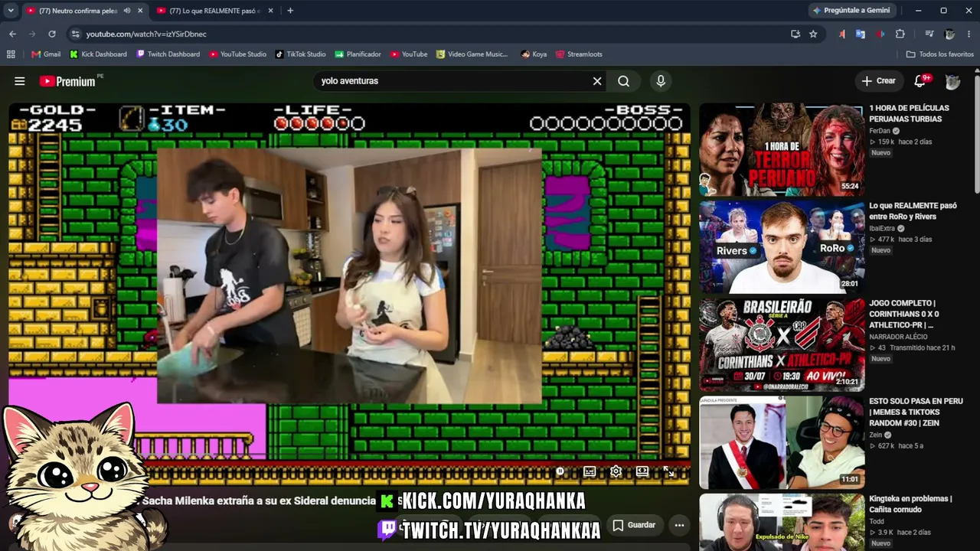The image size is (980, 551).
Task: Open the Corinthians x Athletico-PR video thumbnail
Action: [782, 344]
